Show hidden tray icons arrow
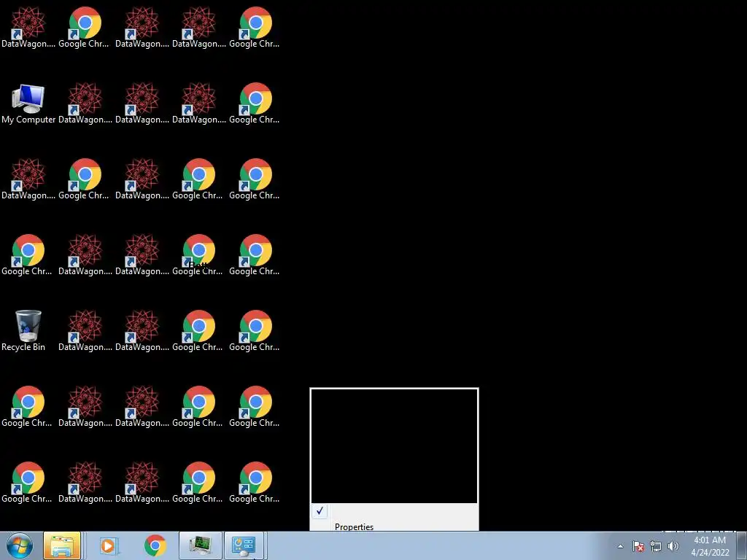This screenshot has height=560, width=747. 620,546
